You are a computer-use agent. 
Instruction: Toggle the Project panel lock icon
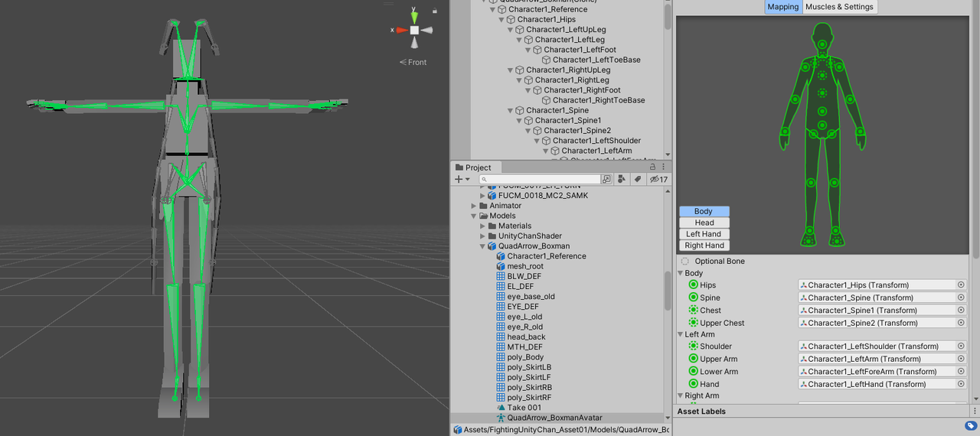pos(653,167)
